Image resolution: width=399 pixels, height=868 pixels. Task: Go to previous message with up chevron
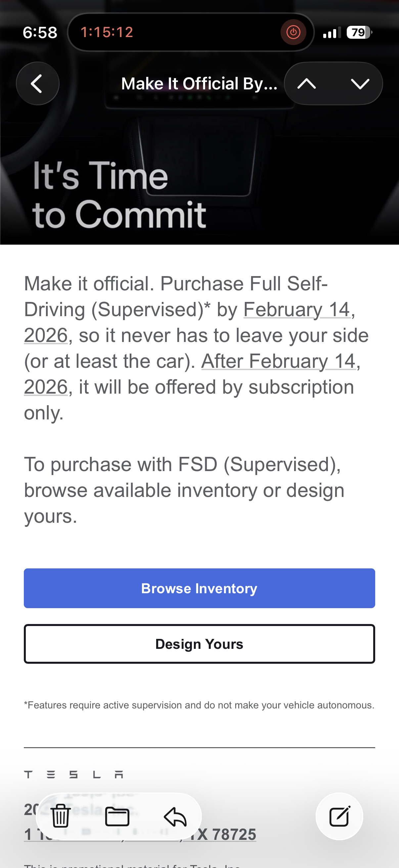pyautogui.click(x=307, y=83)
